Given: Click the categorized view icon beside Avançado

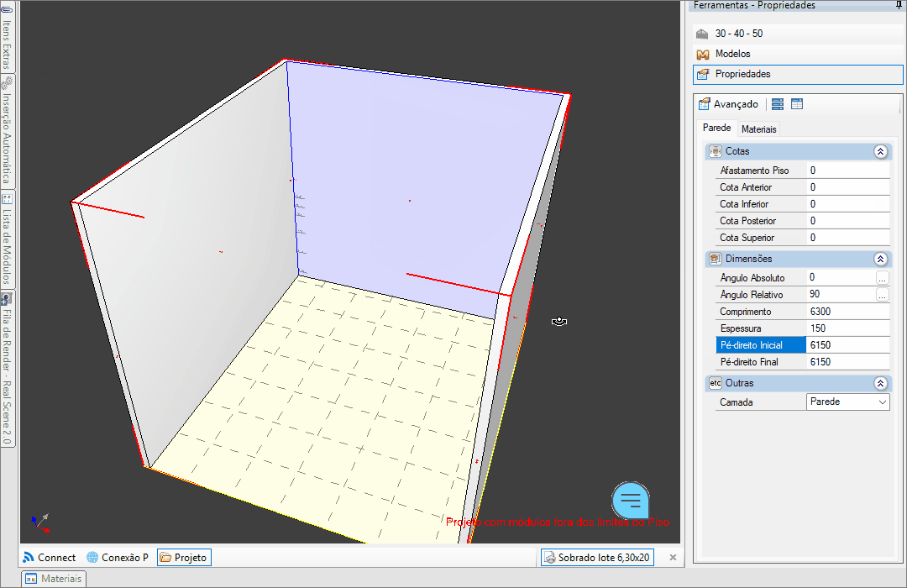Looking at the screenshot, I should 778,104.
